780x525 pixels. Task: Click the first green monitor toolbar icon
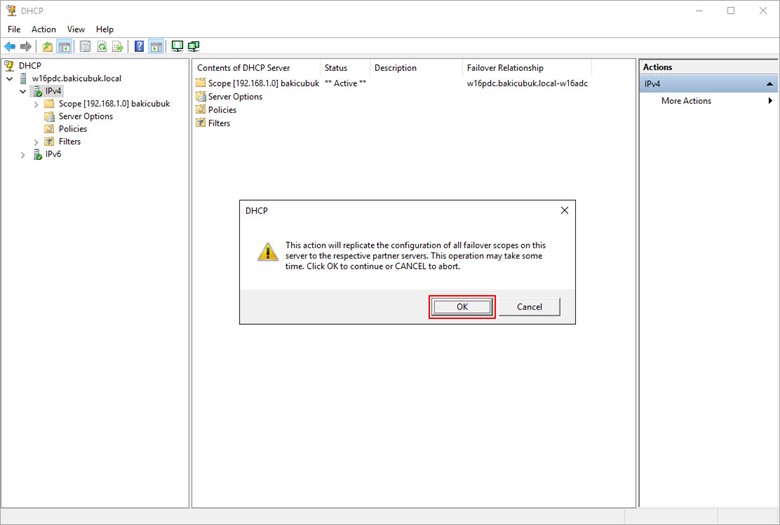point(177,46)
